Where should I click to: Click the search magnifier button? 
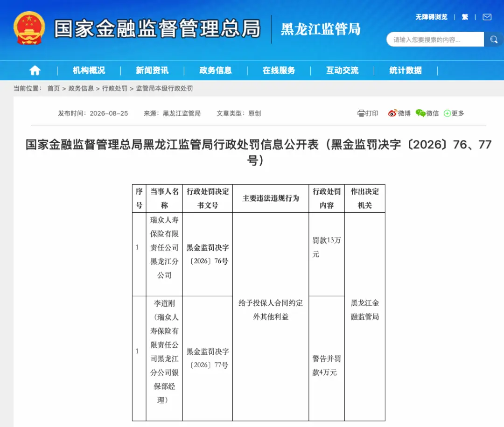(494, 40)
